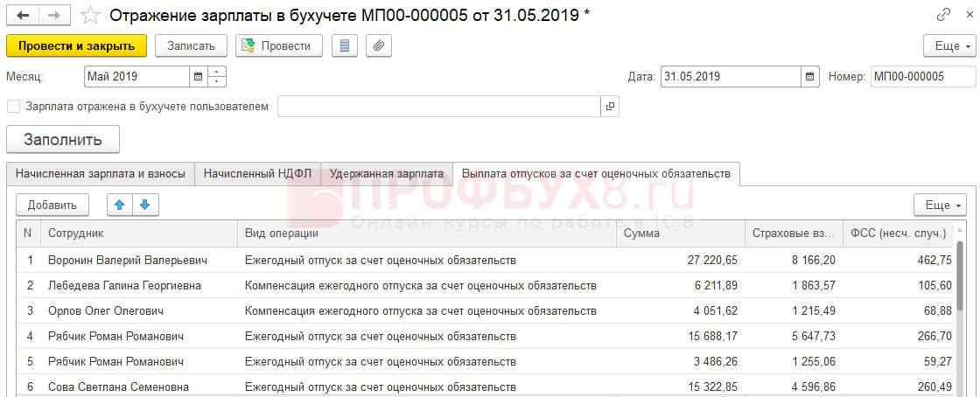Go forward with the right arrow
Screen dimensions: 980x397
click(53, 16)
